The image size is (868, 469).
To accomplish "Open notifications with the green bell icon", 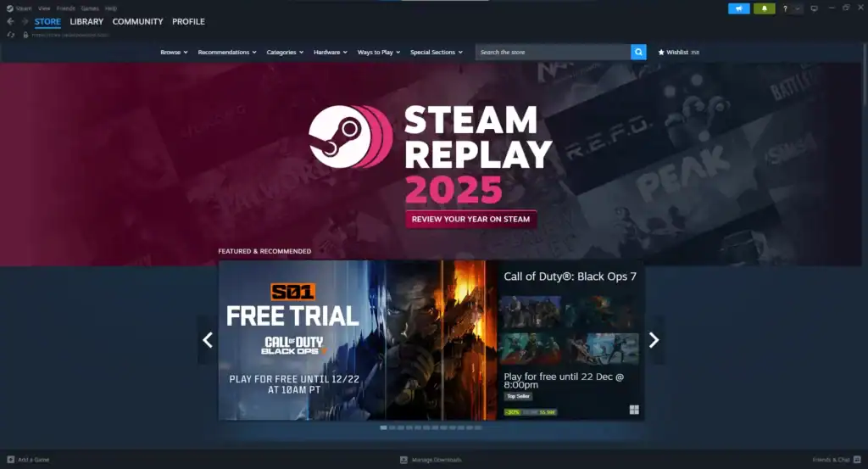I will pos(764,8).
